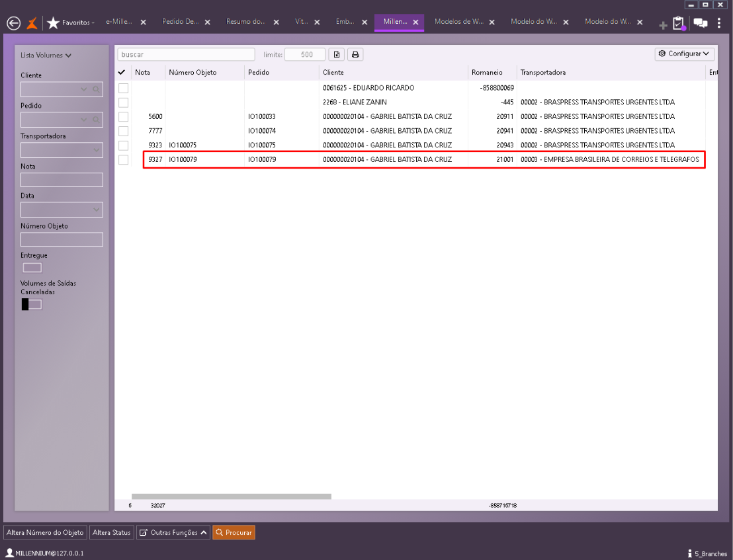
Task: Open the Transportadora filter dropdown
Action: [x=96, y=150]
